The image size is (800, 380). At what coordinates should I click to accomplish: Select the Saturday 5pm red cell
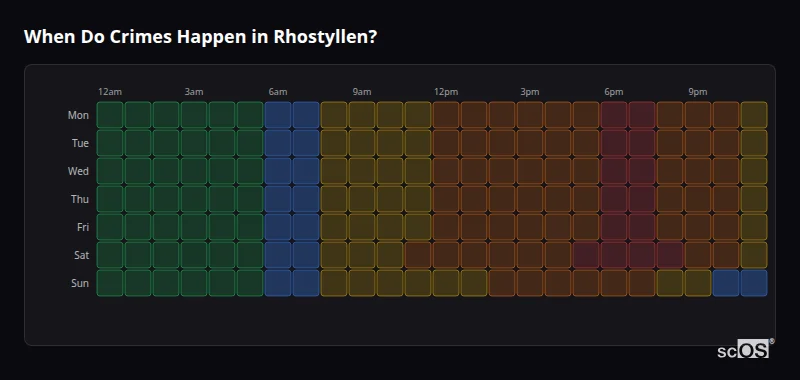pyautogui.click(x=586, y=255)
